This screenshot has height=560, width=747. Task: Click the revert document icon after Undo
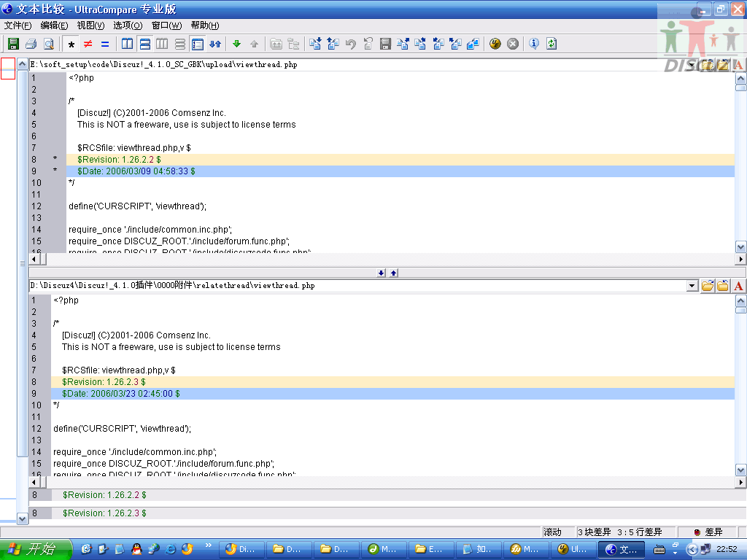coord(368,44)
